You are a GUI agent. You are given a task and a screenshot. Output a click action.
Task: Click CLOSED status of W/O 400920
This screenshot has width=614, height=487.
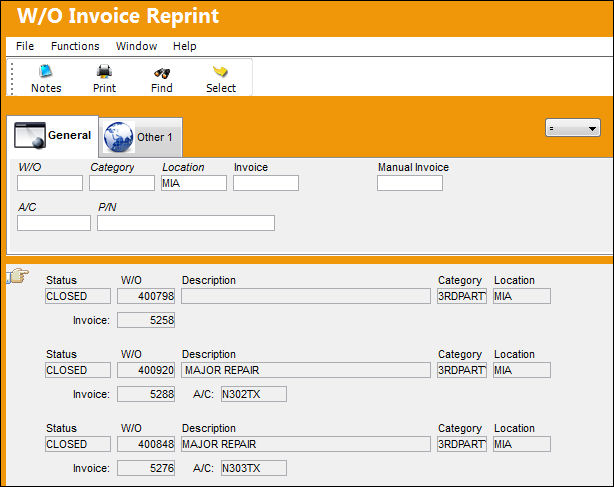(x=78, y=370)
